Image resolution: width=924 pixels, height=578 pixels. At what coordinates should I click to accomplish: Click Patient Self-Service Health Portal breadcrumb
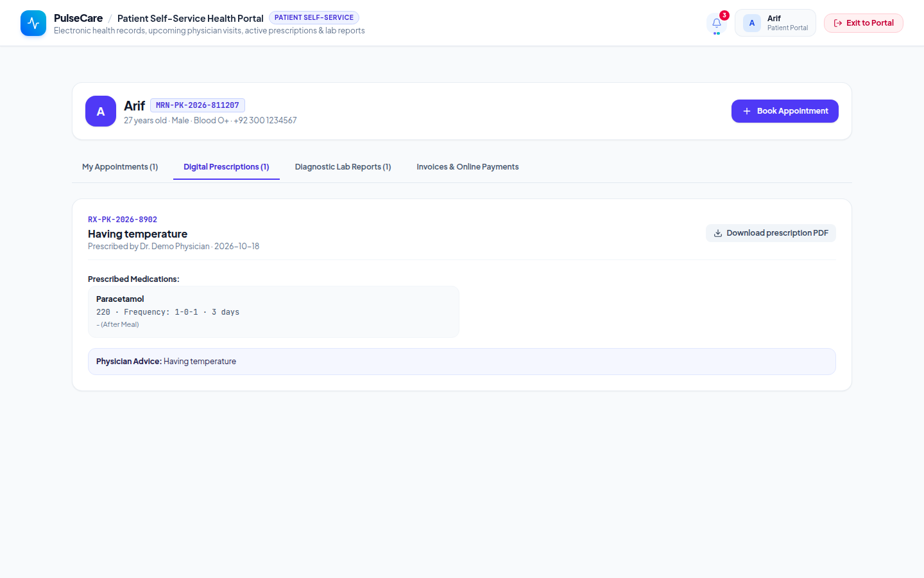[x=191, y=18]
